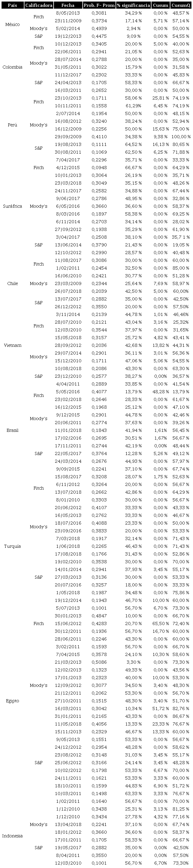This screenshot has width=193, height=868.
Task: Select the Cusum column header
Action: point(160,5)
